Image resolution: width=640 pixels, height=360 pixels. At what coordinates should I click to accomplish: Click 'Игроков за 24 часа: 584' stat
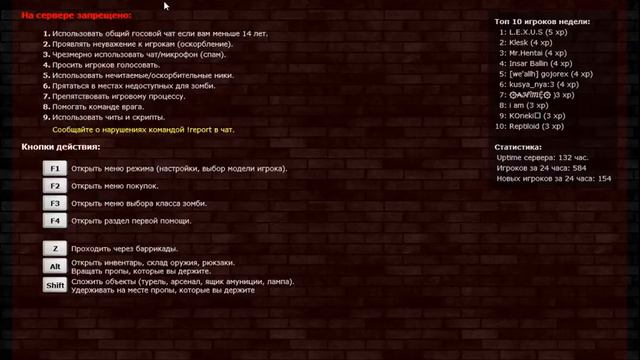point(541,168)
